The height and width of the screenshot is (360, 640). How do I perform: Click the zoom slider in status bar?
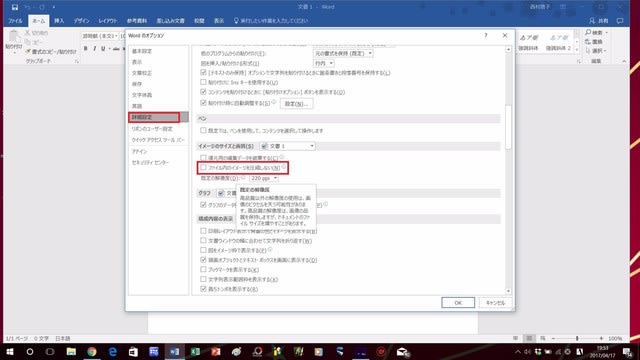(577, 338)
